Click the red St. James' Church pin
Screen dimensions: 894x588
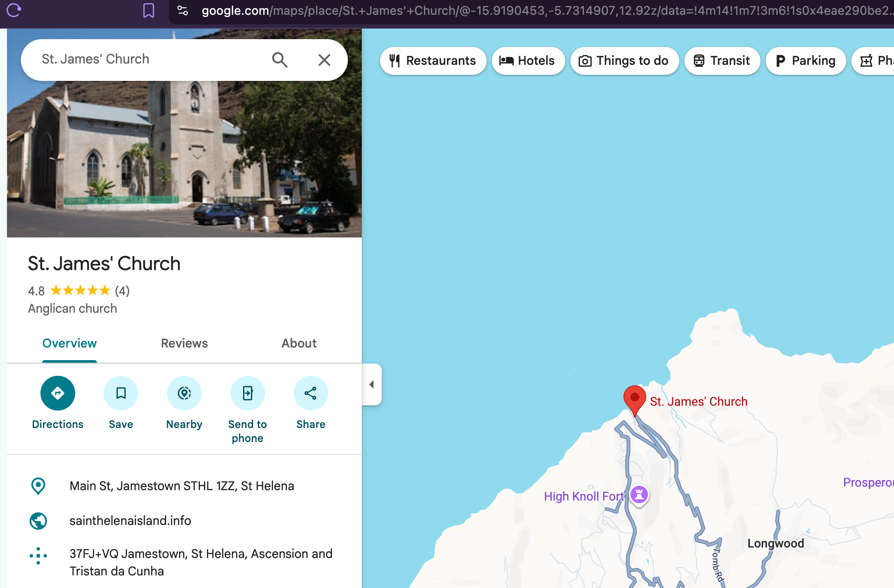634,400
